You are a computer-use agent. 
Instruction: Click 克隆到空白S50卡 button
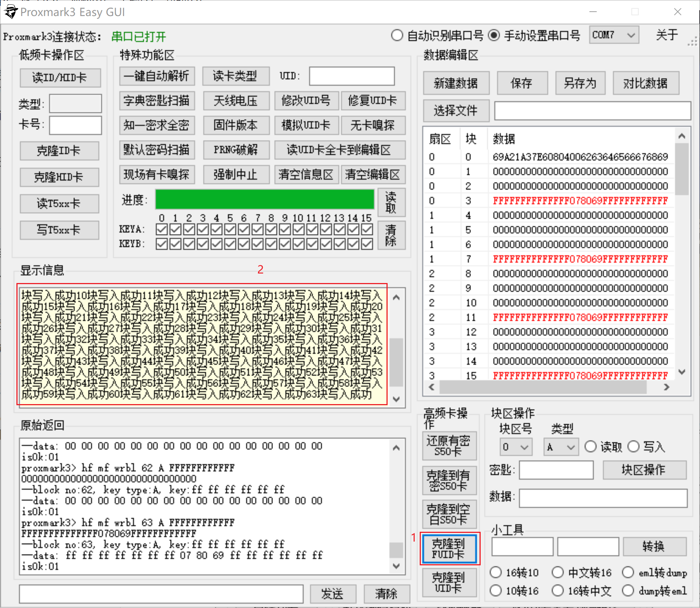pos(449,514)
